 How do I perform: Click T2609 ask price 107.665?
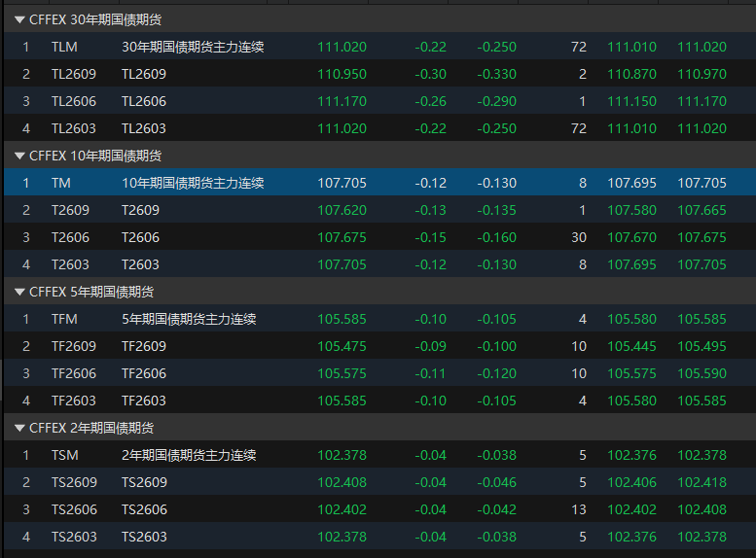click(702, 210)
